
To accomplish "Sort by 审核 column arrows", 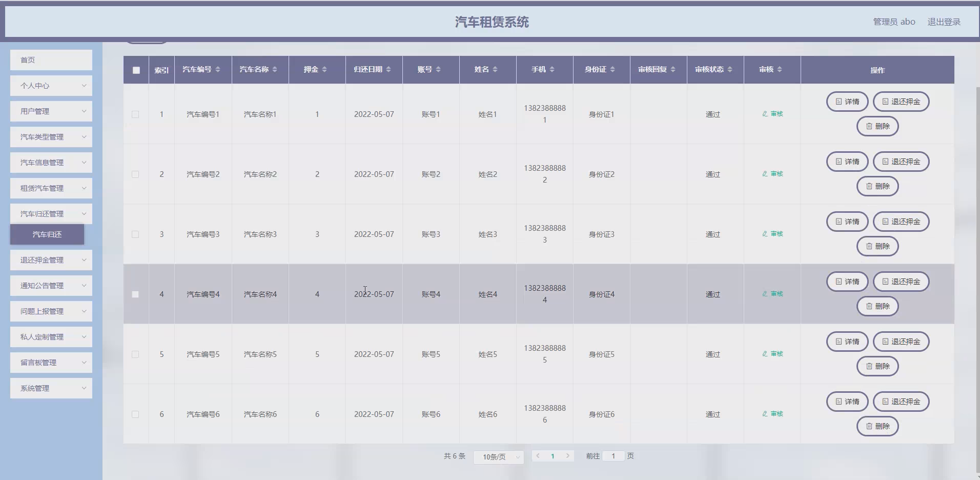I will coord(780,69).
